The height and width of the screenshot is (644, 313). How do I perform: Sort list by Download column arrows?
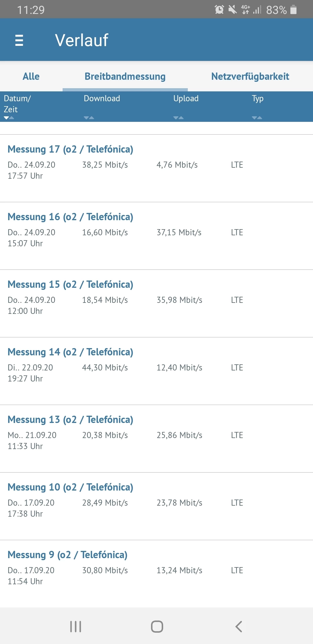(89, 118)
